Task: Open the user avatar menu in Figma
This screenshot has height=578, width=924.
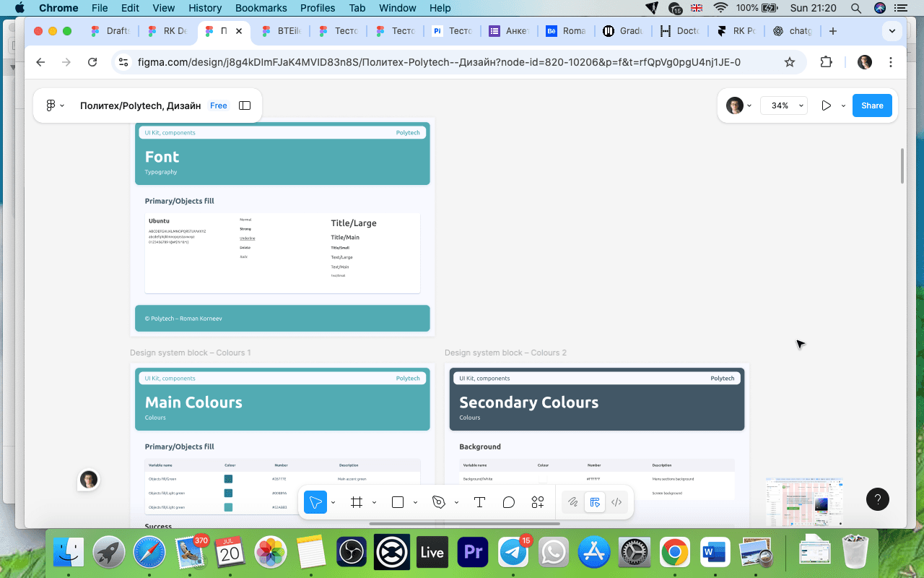Action: (x=735, y=105)
